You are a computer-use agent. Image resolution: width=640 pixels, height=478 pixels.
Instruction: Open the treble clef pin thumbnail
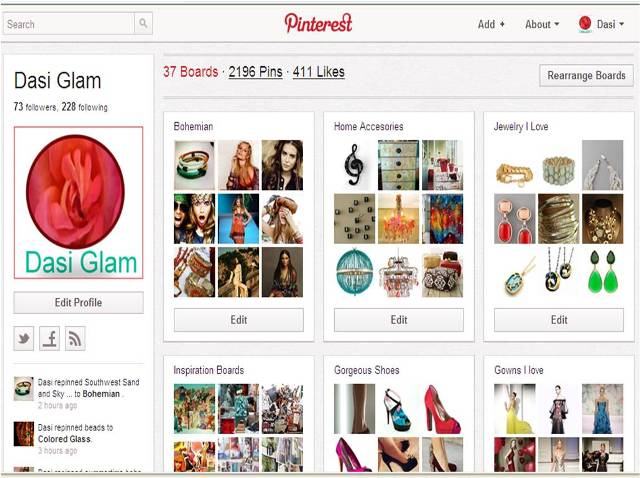point(354,165)
